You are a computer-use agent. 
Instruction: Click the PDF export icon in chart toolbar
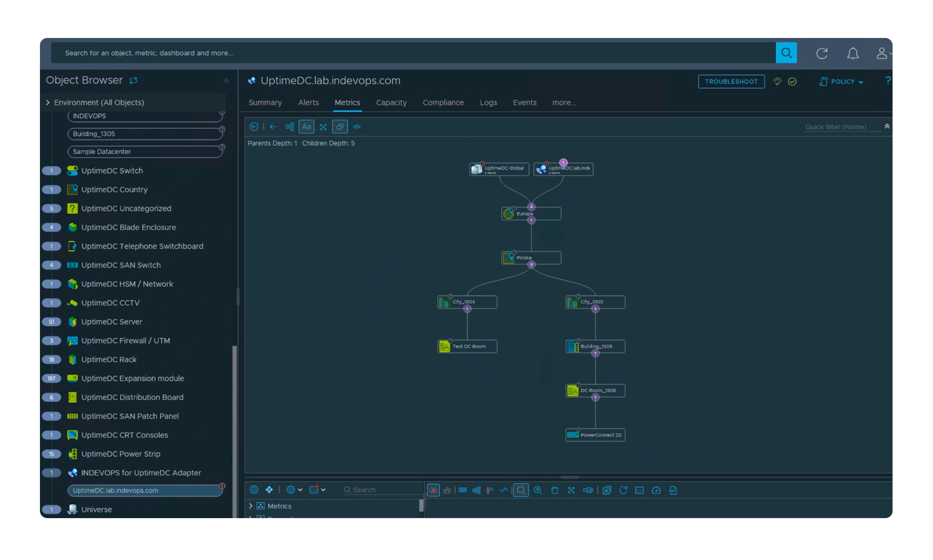(673, 490)
